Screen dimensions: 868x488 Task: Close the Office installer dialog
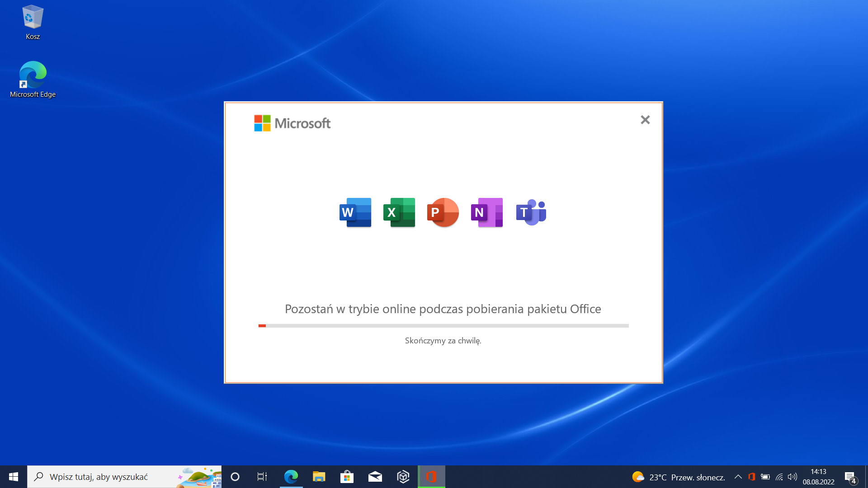(x=645, y=120)
